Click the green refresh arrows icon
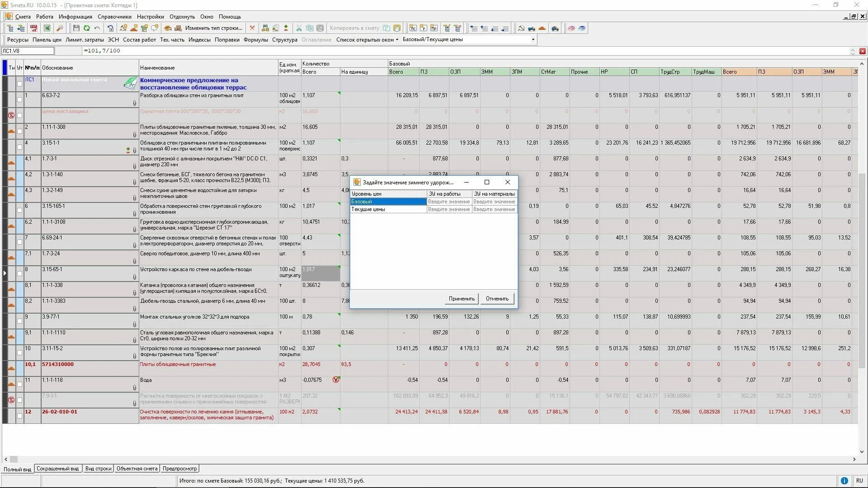Screen dimensions: 868x488 (86, 28)
